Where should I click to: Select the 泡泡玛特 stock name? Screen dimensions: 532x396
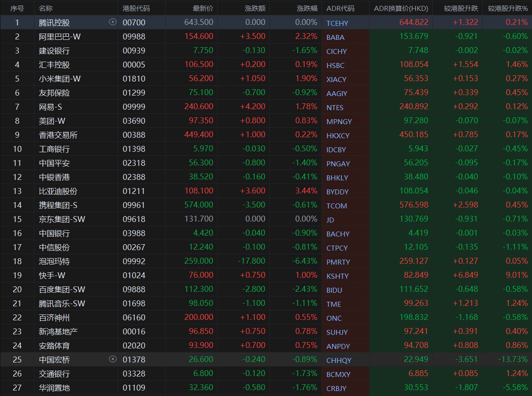click(54, 261)
